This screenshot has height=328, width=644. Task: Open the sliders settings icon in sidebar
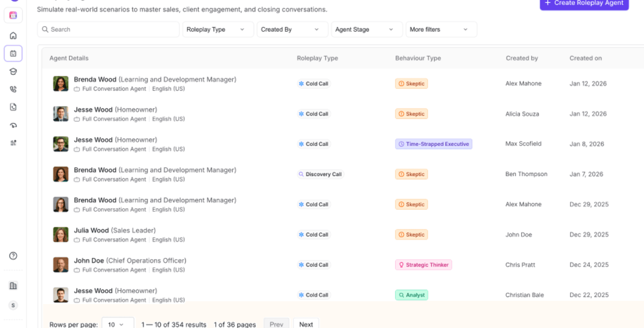[13, 143]
